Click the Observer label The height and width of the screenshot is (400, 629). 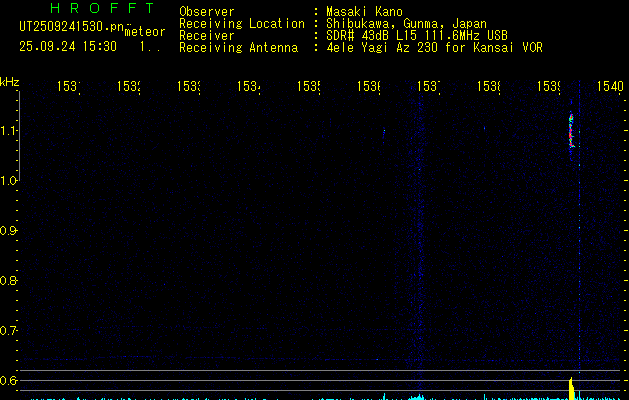point(207,11)
